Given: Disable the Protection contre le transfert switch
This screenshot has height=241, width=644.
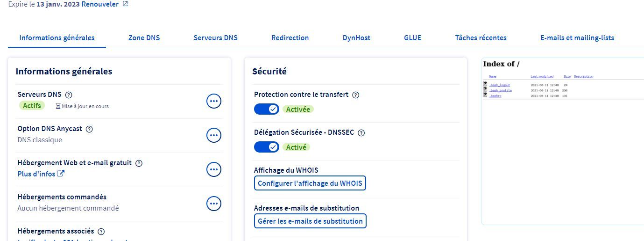Looking at the screenshot, I should click(267, 109).
